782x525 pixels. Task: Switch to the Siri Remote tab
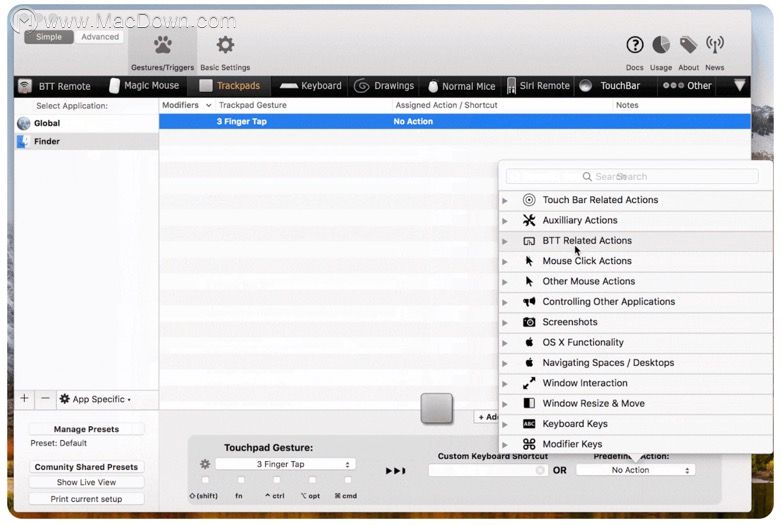(x=538, y=86)
